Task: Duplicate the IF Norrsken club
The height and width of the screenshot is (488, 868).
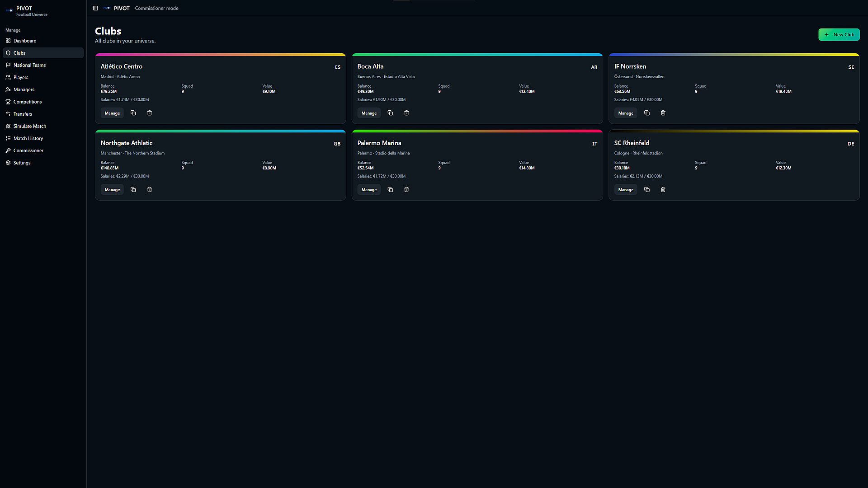Action: (x=647, y=113)
